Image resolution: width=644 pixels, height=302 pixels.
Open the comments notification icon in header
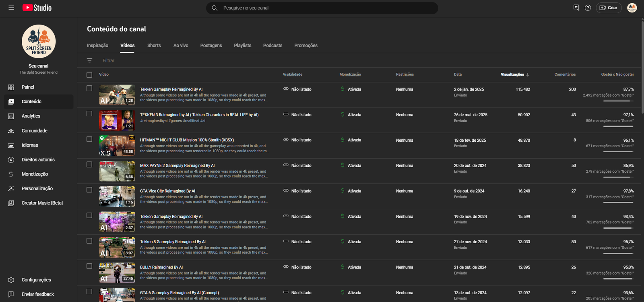click(576, 8)
